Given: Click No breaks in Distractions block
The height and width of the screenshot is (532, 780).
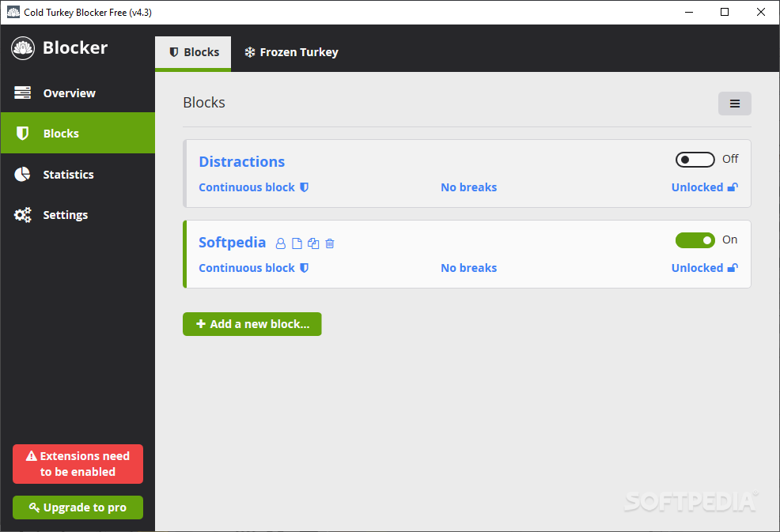Looking at the screenshot, I should pos(468,187).
